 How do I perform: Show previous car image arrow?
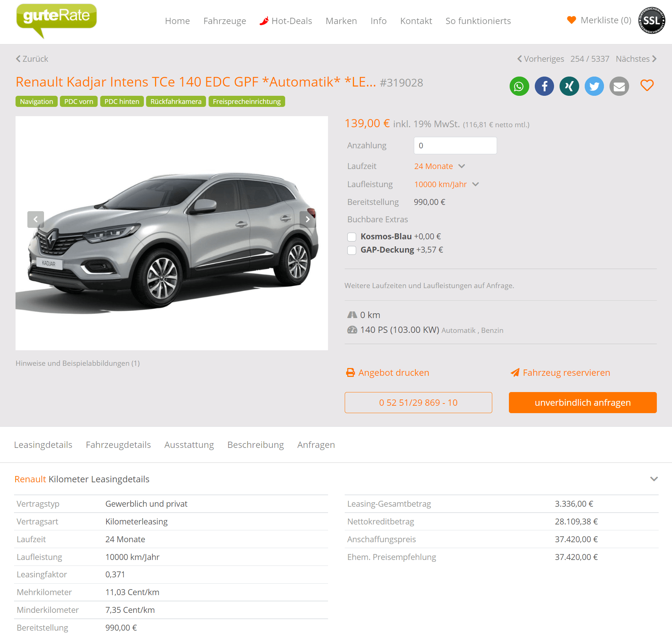36,219
